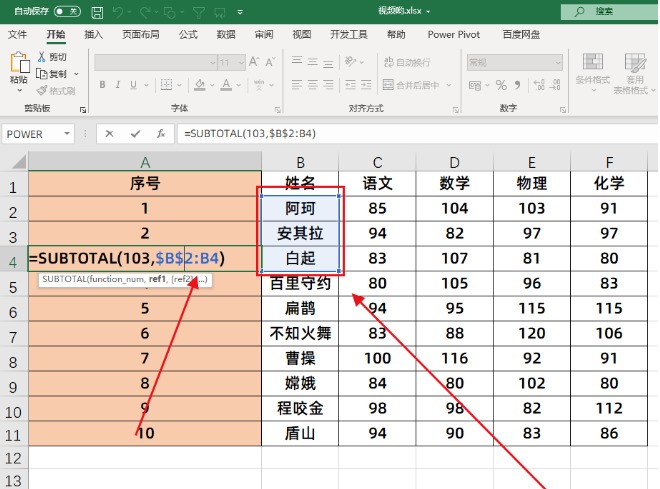Image resolution: width=660 pixels, height=489 pixels.
Task: Click the fill color bucket
Action: point(200,85)
